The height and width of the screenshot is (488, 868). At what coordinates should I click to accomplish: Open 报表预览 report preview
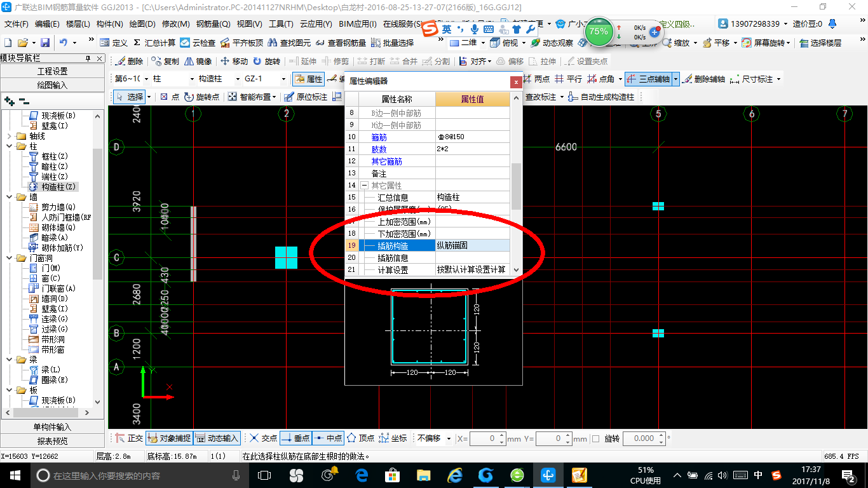pos(52,440)
